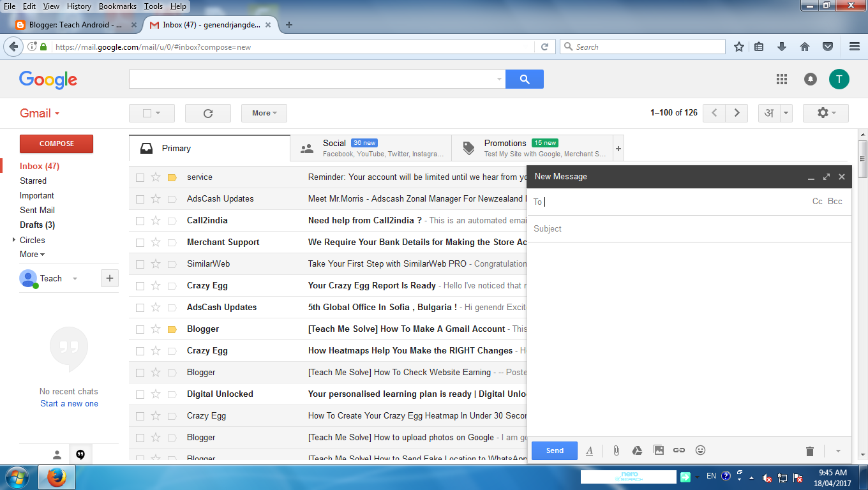Expand the Teach account chooser arrow
The height and width of the screenshot is (490, 868).
pos(75,279)
